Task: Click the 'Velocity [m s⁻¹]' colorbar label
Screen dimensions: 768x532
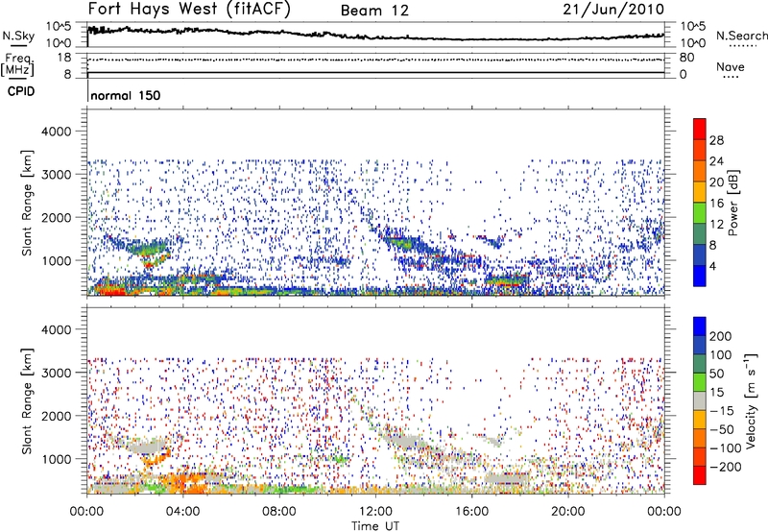Action: click(751, 400)
